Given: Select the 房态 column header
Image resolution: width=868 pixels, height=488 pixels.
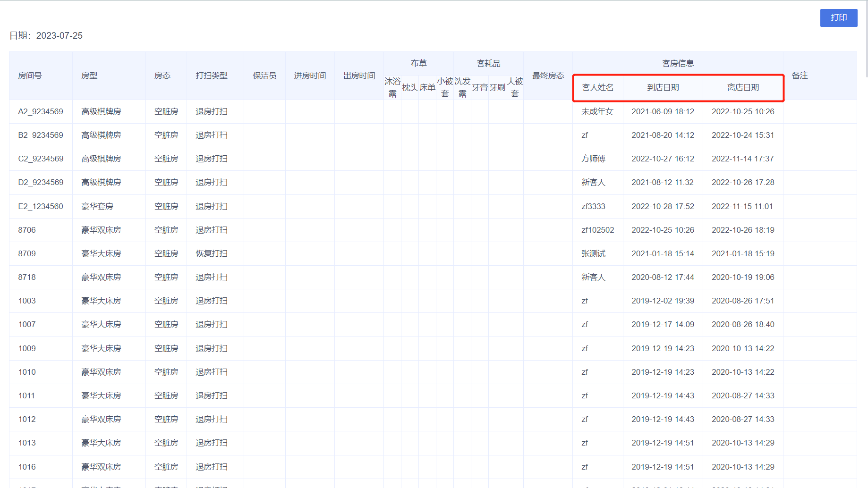Looking at the screenshot, I should pyautogui.click(x=162, y=76).
